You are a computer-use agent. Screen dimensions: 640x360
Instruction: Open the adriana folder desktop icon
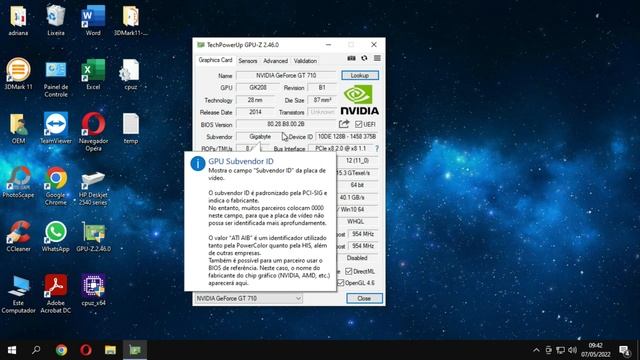coord(18,20)
